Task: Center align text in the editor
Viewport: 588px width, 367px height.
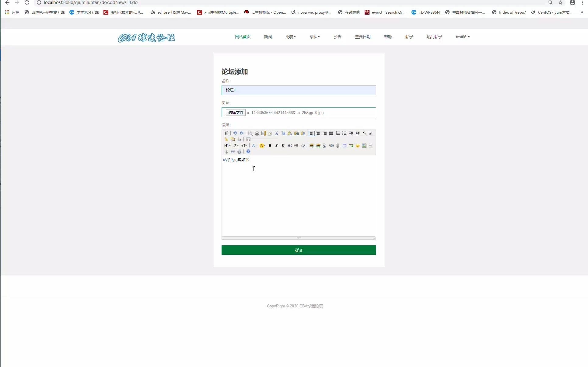Action: tap(318, 133)
